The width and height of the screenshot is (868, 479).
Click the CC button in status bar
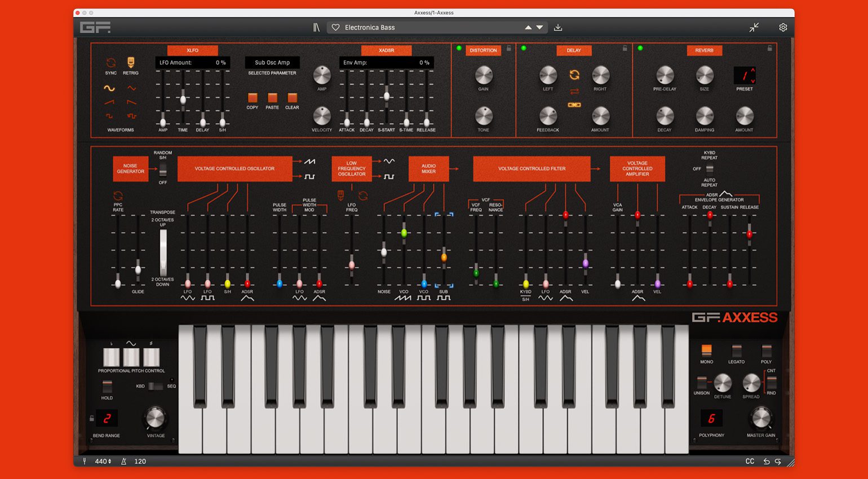pyautogui.click(x=750, y=461)
